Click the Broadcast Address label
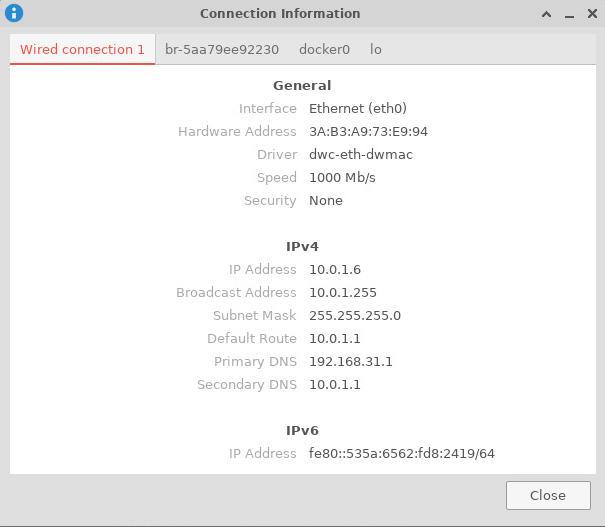The width and height of the screenshot is (605, 527). (x=236, y=292)
